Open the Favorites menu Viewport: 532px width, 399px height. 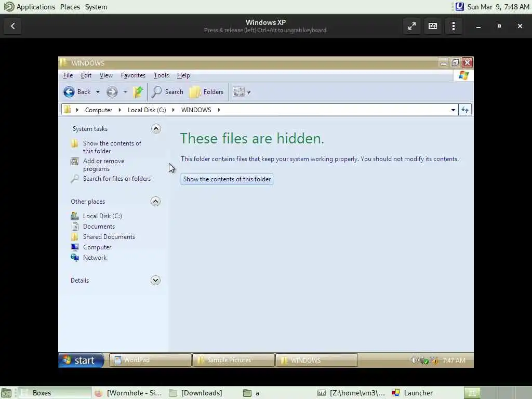click(x=133, y=75)
